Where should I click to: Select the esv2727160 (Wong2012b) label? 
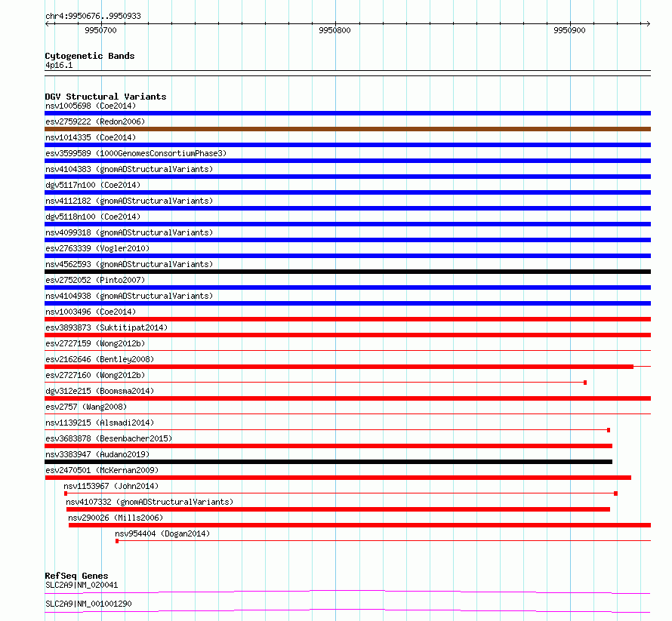95,375
